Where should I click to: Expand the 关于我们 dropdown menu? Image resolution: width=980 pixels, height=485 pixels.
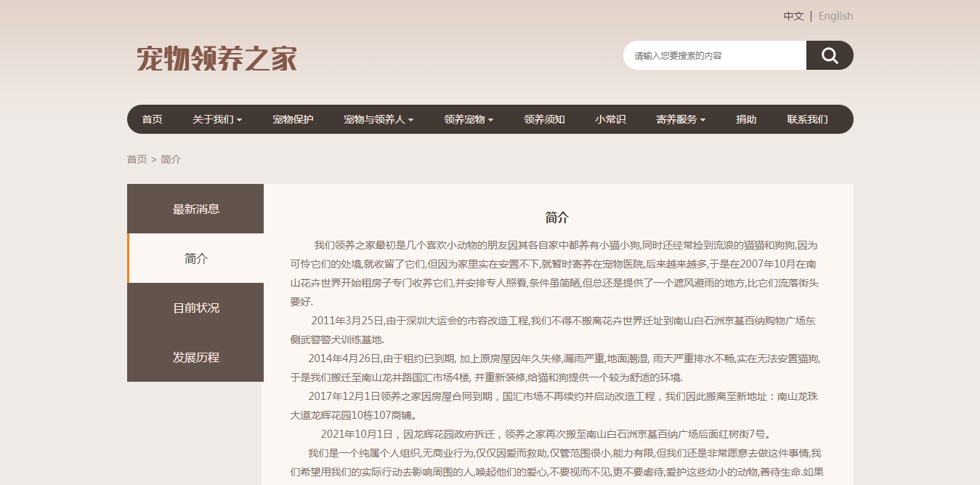(x=216, y=119)
